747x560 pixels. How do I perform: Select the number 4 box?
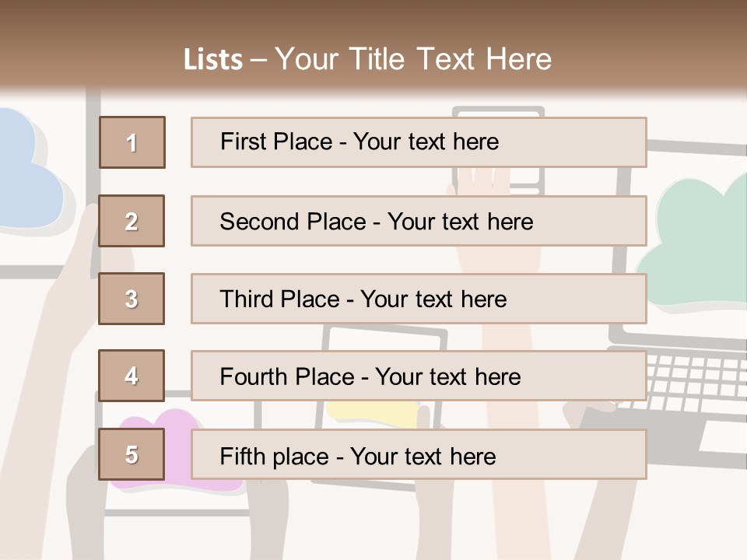tap(132, 376)
